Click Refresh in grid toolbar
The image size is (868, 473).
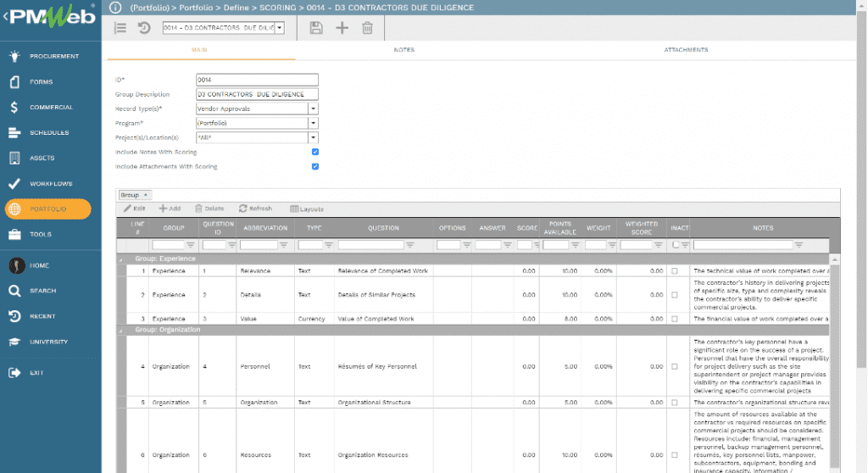[256, 209]
